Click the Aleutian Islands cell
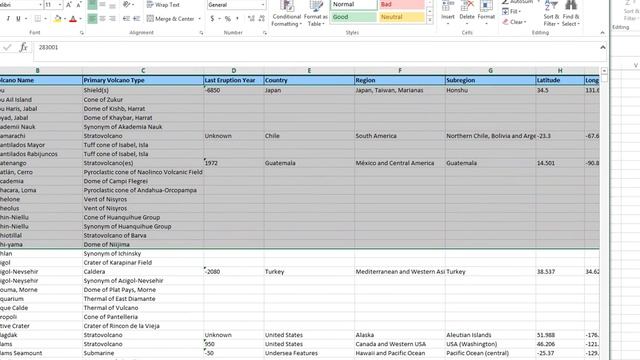This screenshot has width=640, height=360. pyautogui.click(x=490, y=335)
